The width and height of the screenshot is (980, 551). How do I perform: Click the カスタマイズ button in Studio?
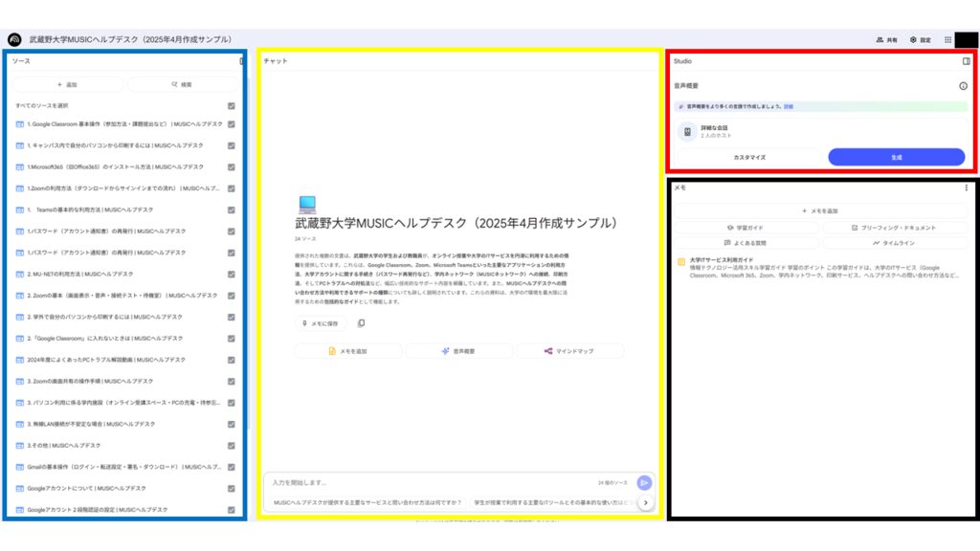click(749, 158)
